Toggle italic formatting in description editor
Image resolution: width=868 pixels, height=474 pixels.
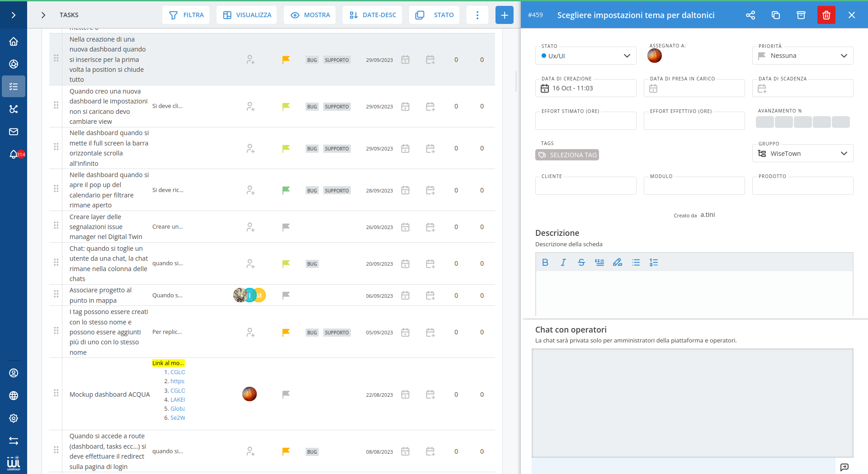[x=563, y=263]
